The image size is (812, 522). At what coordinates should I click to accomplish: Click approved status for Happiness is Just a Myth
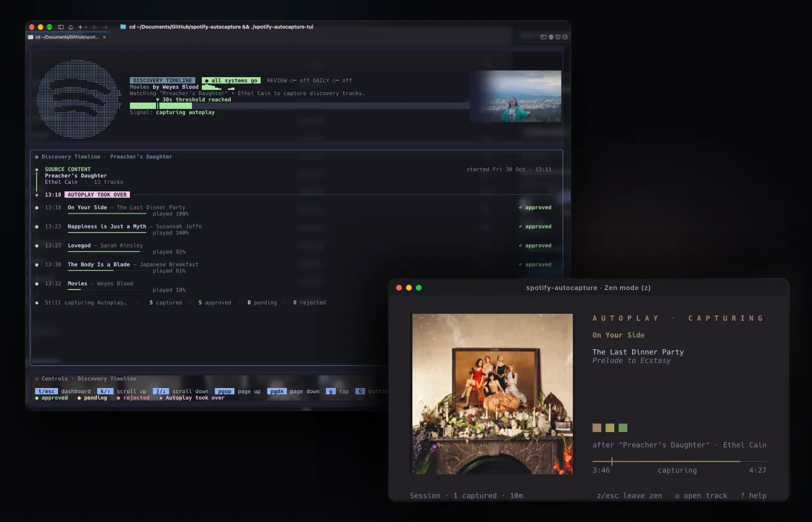[x=535, y=227]
